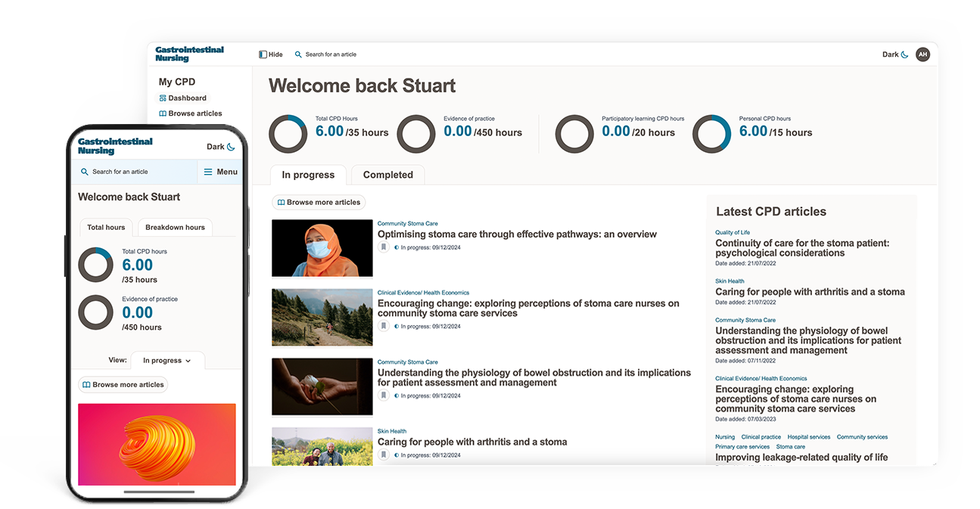Click the Latest CPD Clinical Evidence/ Health Economics category

(x=761, y=379)
